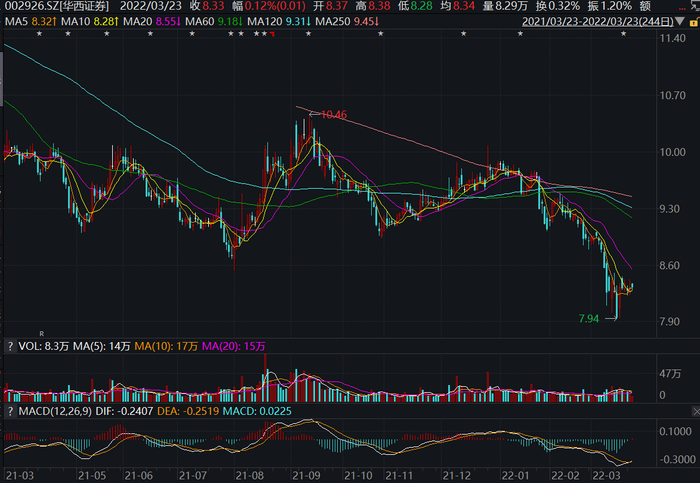The width and height of the screenshot is (700, 483).
Task: Click the 2022/03/23 date in header
Action: click(151, 6)
